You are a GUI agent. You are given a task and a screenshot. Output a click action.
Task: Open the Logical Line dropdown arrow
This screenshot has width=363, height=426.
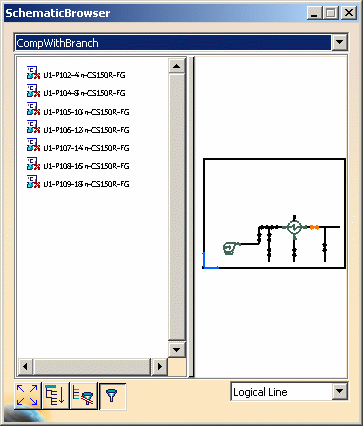tap(340, 391)
